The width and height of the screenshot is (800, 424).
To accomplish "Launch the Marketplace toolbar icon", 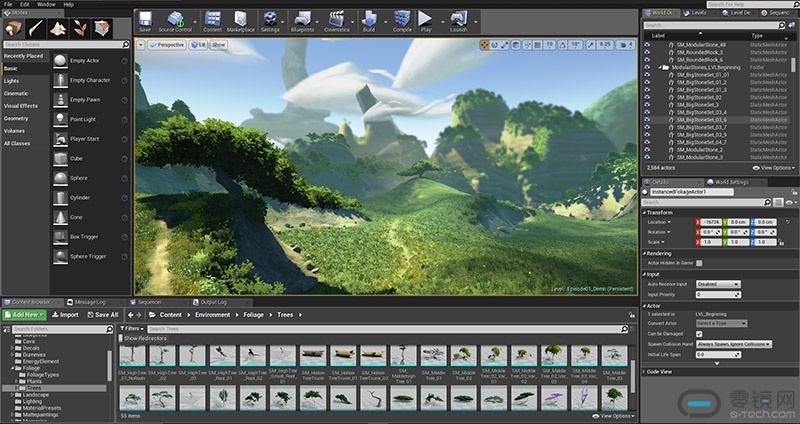I will (240, 21).
